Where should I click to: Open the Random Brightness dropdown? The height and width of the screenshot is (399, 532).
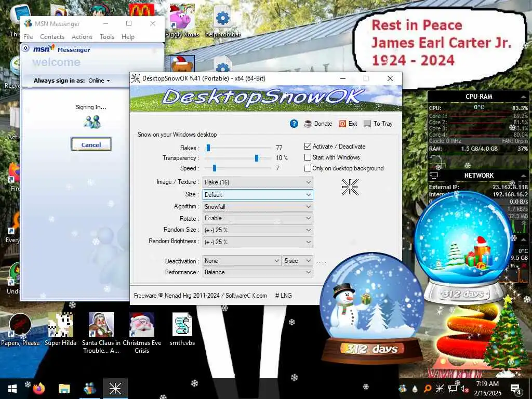258,242
